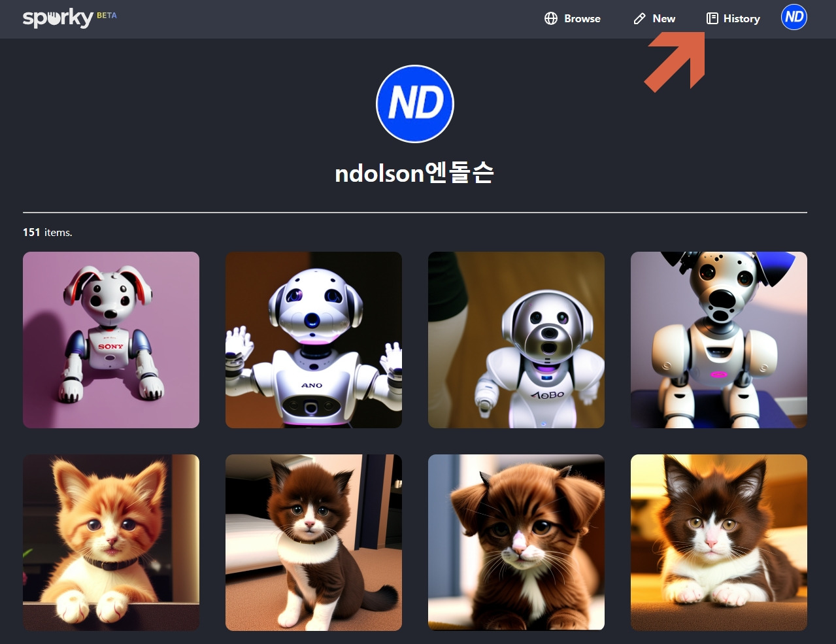Open the Sony robot dog on pink background
836x644 pixels.
click(111, 340)
